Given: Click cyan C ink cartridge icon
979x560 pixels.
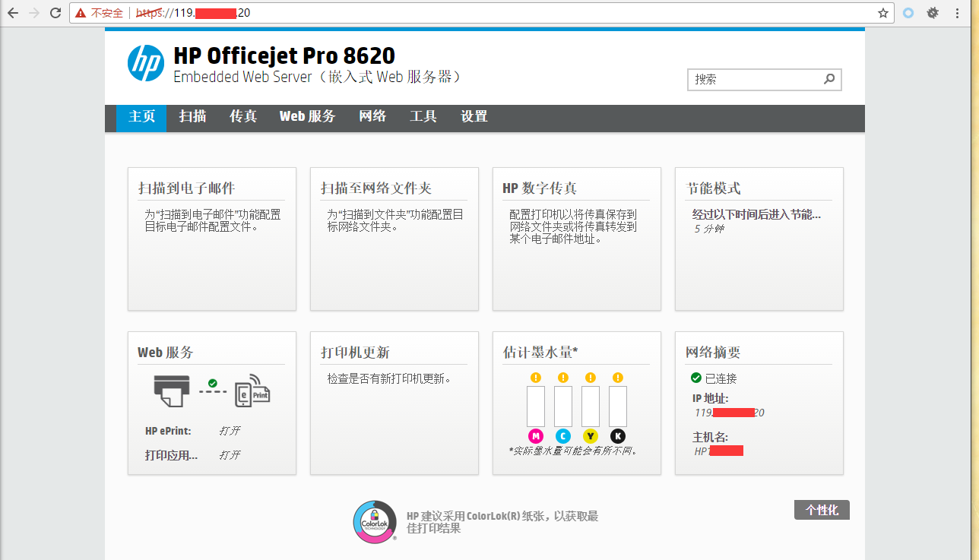Looking at the screenshot, I should 563,435.
